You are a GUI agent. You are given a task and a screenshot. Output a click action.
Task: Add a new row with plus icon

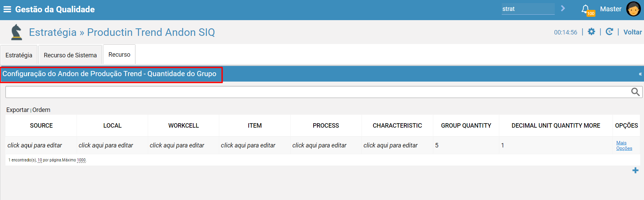(x=635, y=170)
